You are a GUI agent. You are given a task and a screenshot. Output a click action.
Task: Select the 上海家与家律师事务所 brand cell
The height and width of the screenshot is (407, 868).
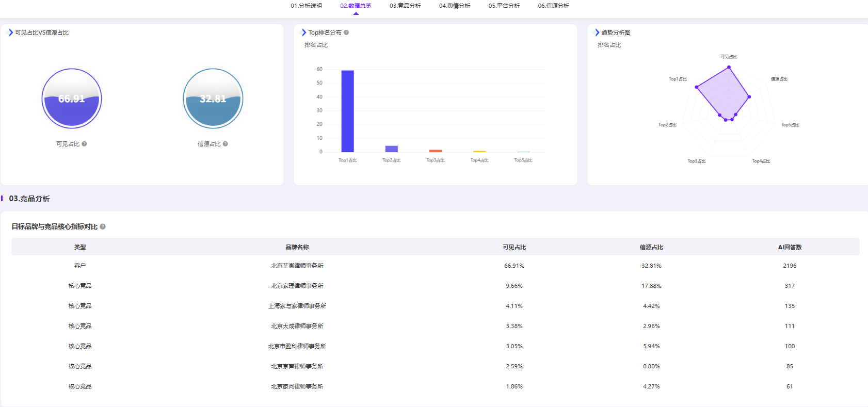pyautogui.click(x=297, y=306)
